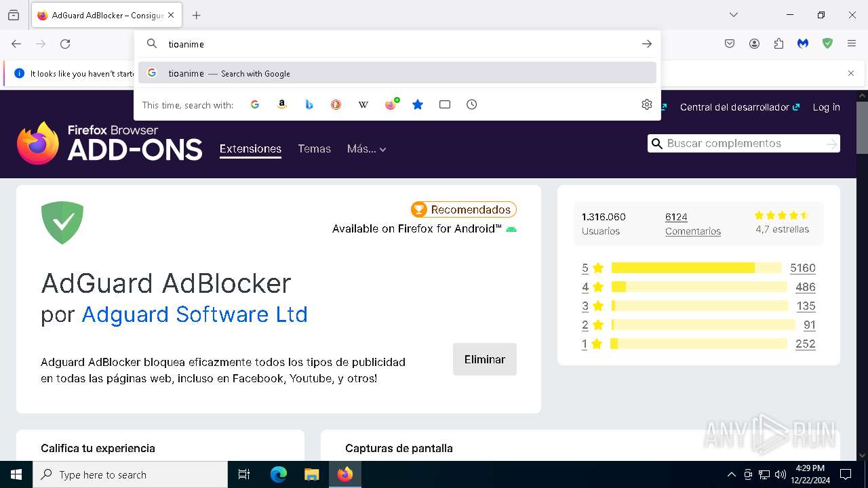Reload the current page

tap(65, 44)
